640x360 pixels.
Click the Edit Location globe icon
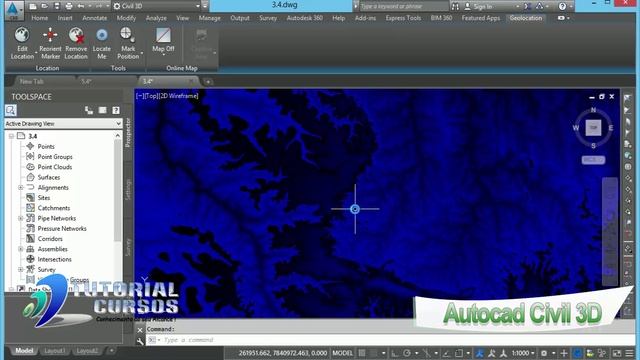[x=22, y=35]
